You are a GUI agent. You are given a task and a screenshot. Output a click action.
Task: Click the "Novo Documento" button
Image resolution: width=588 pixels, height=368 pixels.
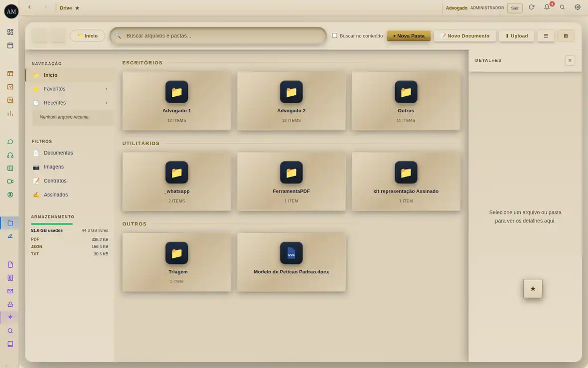point(464,36)
